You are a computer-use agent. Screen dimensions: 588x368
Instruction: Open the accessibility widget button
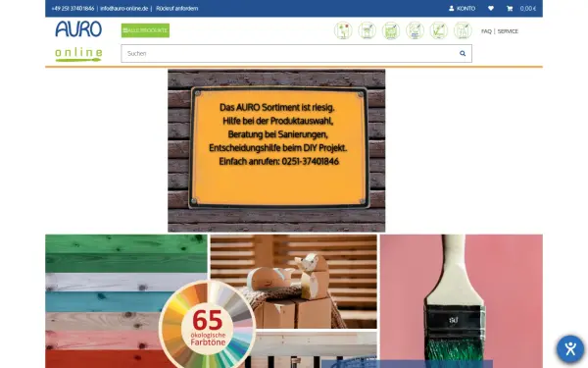(570, 348)
